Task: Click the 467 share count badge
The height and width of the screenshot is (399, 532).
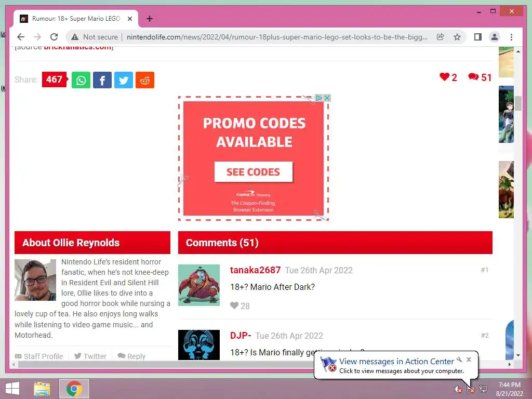Action: (x=54, y=79)
